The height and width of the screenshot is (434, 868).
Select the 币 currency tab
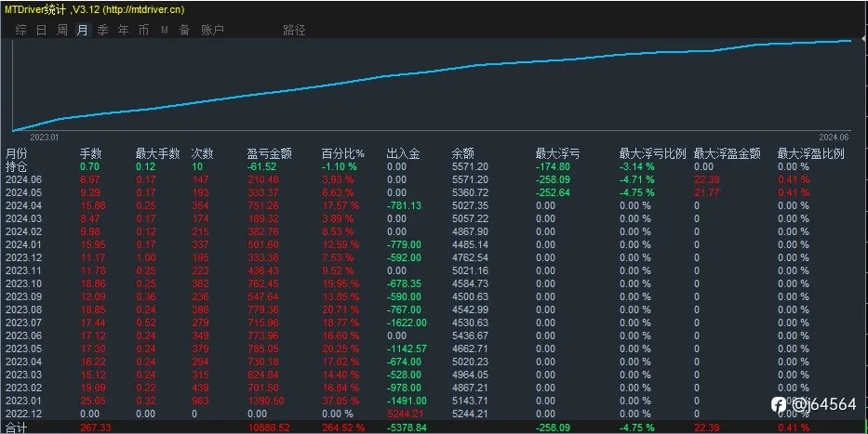(x=144, y=30)
